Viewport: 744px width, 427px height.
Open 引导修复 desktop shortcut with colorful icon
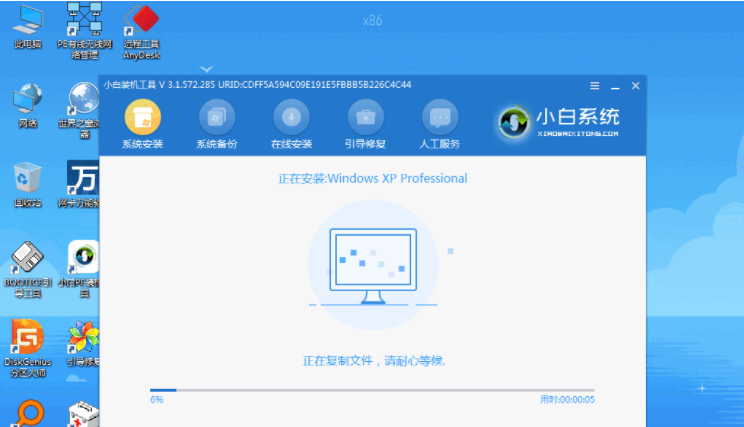point(83,343)
